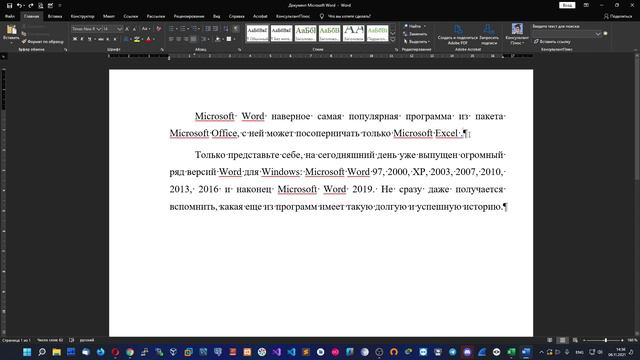640x360 pixels.
Task: Open File Explorer from the taskbar
Action: pyautogui.click(x=56, y=352)
